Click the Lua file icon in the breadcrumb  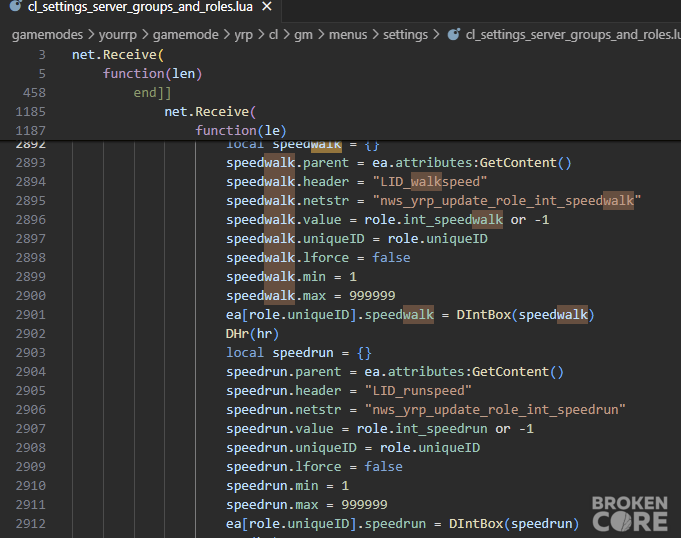(454, 34)
